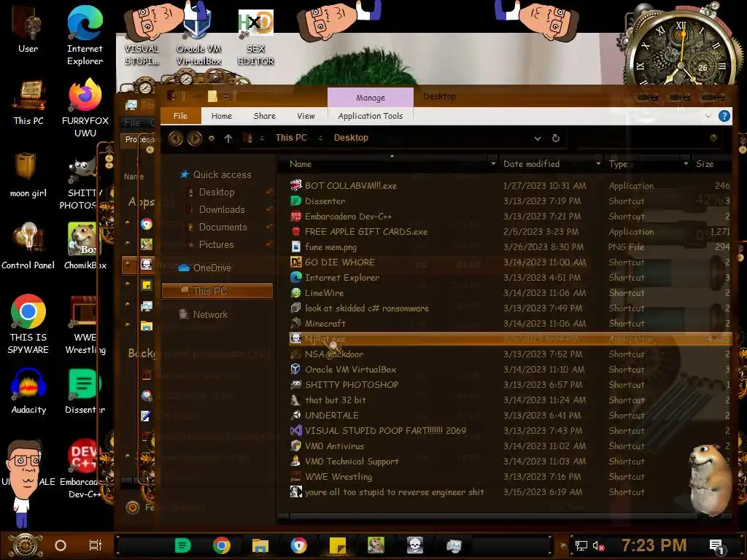The width and height of the screenshot is (747, 560).
Task: Sort files by the Name column
Action: [x=301, y=163]
